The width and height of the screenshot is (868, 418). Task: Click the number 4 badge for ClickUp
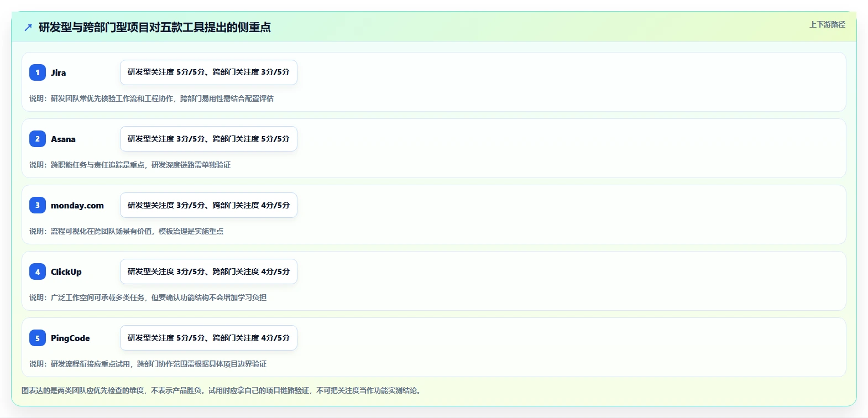pyautogui.click(x=38, y=271)
